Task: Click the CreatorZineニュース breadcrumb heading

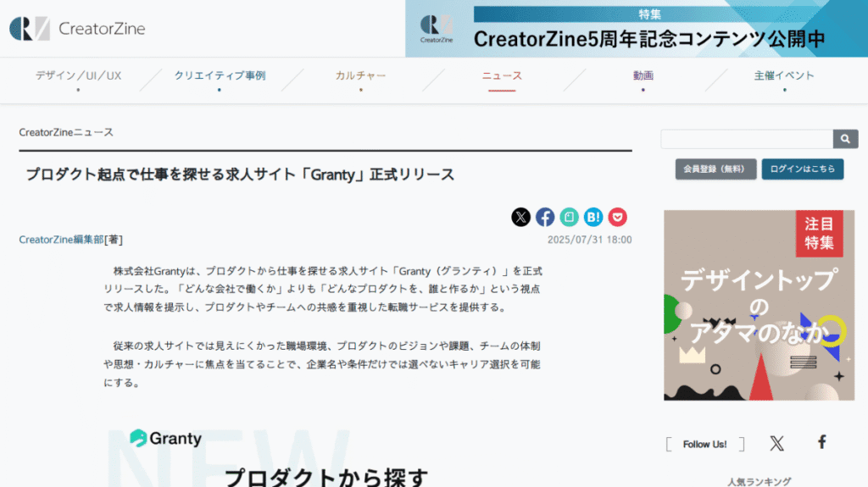Action: (66, 132)
